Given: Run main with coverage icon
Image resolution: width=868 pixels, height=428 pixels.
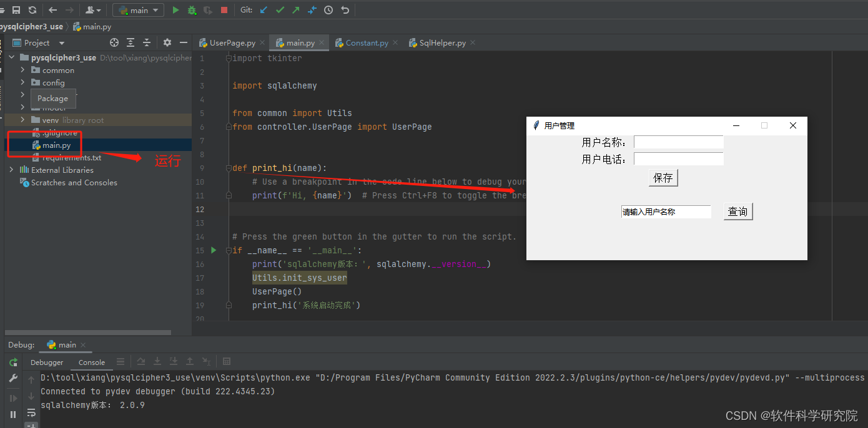Looking at the screenshot, I should pos(208,10).
